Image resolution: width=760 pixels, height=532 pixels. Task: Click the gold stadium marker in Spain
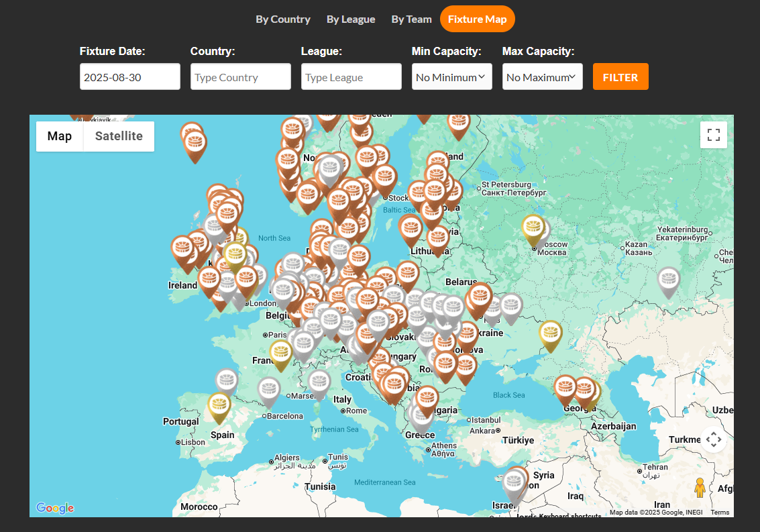pyautogui.click(x=219, y=405)
